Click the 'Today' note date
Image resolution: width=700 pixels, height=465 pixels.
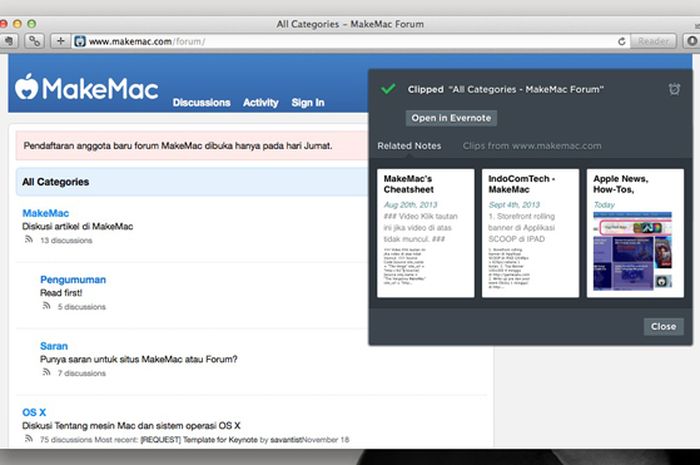(x=604, y=204)
